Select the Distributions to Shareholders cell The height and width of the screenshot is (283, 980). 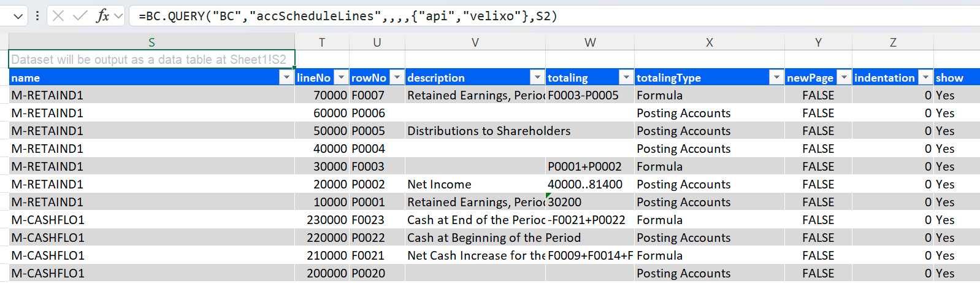pyautogui.click(x=475, y=131)
